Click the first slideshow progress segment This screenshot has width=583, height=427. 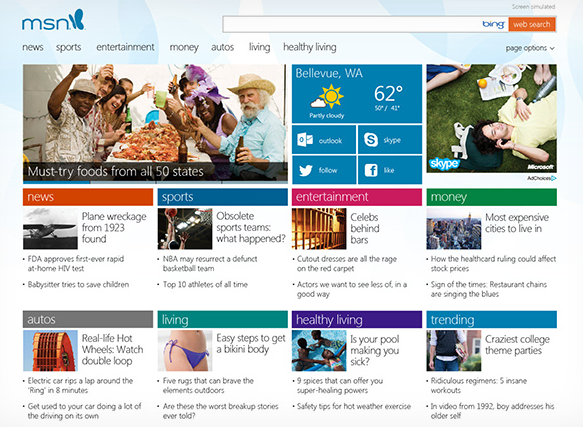(57, 182)
